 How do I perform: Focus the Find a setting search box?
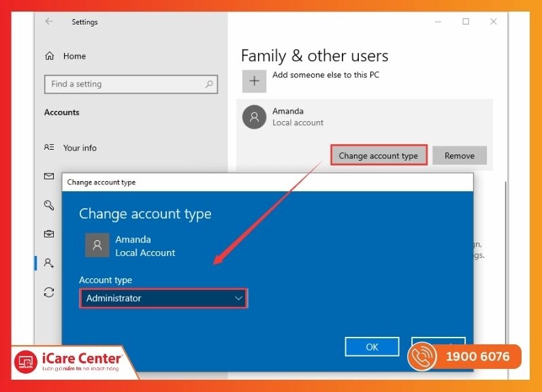[x=131, y=84]
